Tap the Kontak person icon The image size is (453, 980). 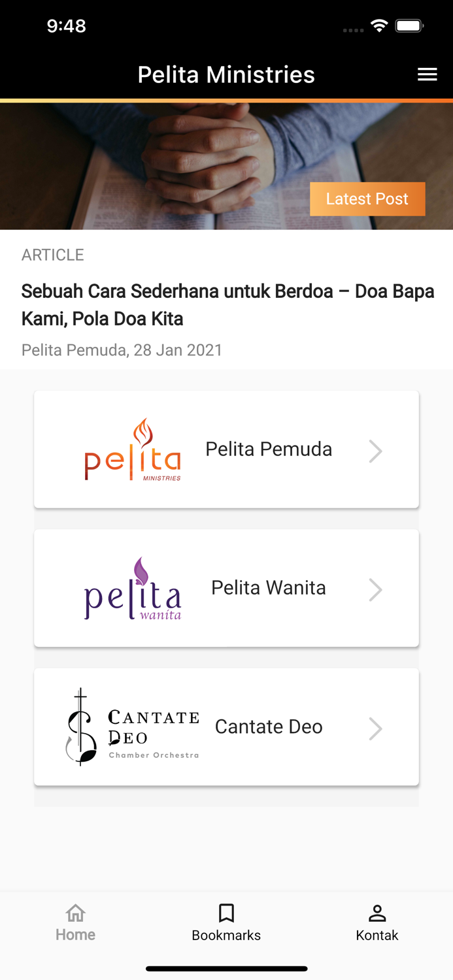coord(377,911)
